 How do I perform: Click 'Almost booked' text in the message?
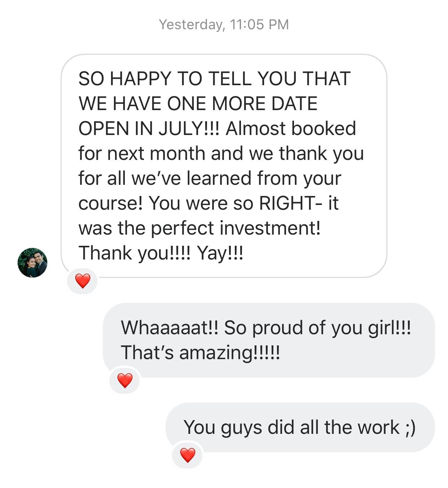[291, 128]
